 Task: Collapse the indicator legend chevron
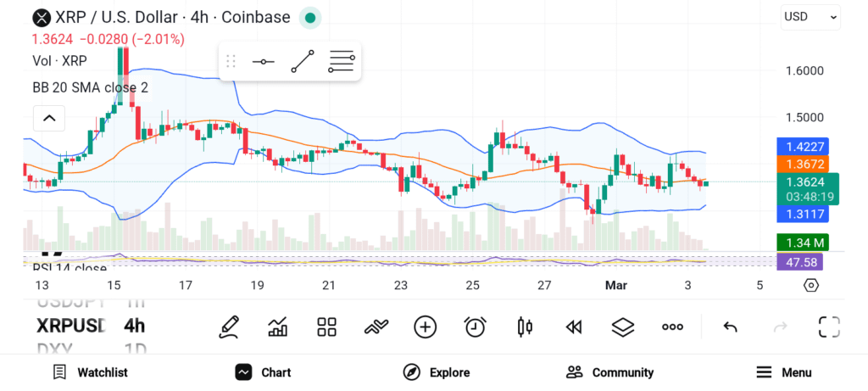click(49, 118)
